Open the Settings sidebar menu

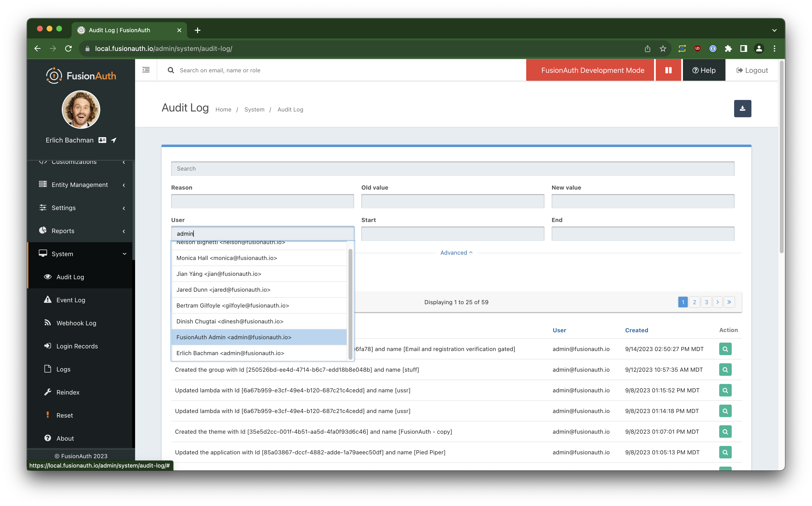64,208
